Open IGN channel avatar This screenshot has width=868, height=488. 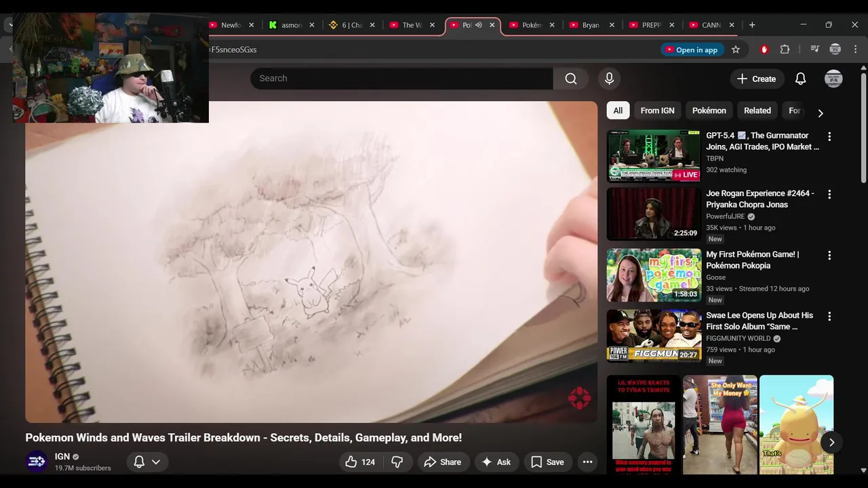[37, 462]
